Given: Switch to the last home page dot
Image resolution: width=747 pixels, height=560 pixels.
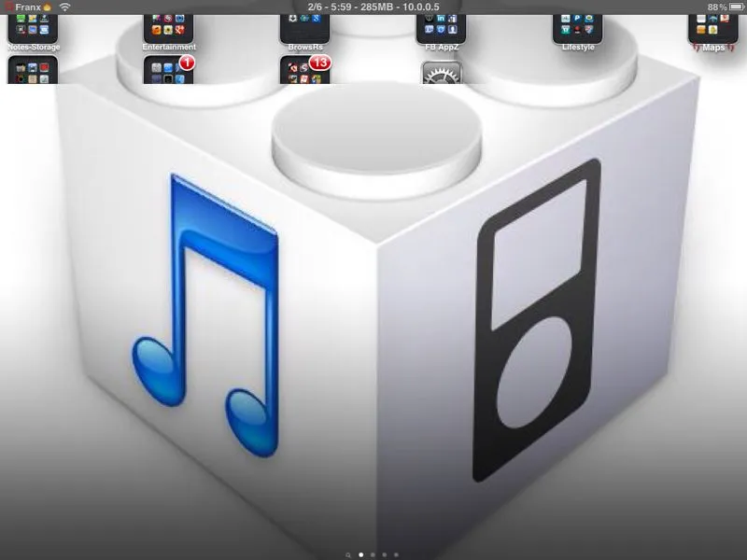Looking at the screenshot, I should [396, 554].
